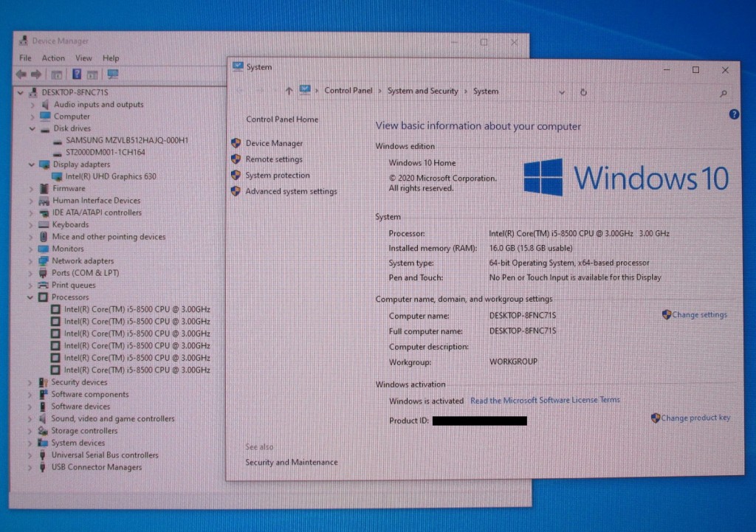Select the IDE ATA/ATAPI controllers icon
The image size is (756, 532).
[44, 213]
